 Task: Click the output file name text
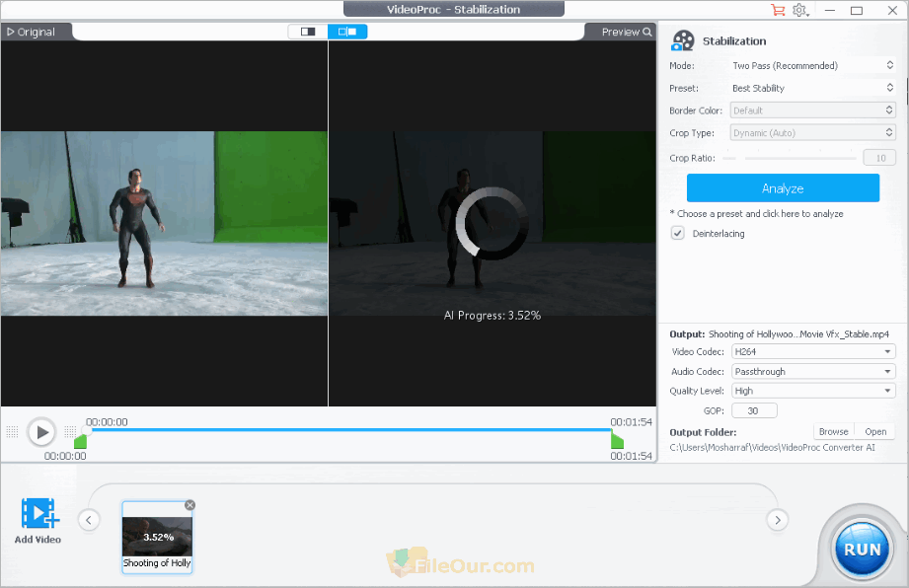click(x=798, y=334)
